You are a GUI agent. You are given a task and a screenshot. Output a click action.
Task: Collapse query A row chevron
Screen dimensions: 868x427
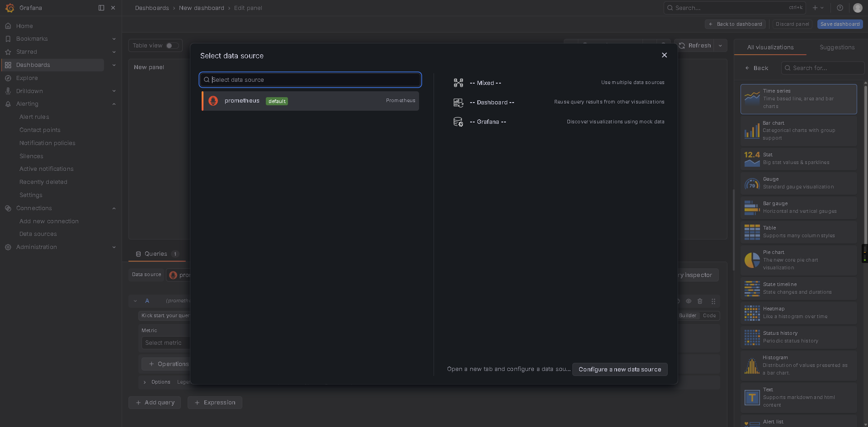tap(135, 301)
